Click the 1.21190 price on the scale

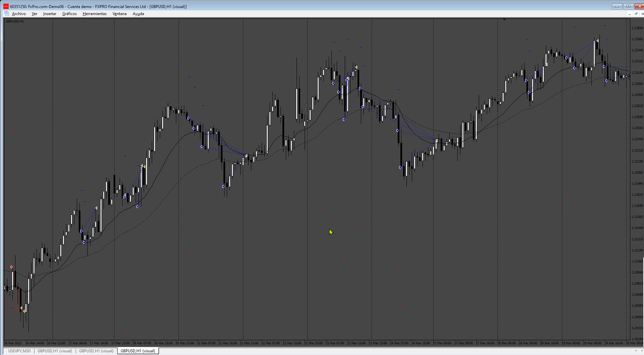pyautogui.click(x=637, y=250)
